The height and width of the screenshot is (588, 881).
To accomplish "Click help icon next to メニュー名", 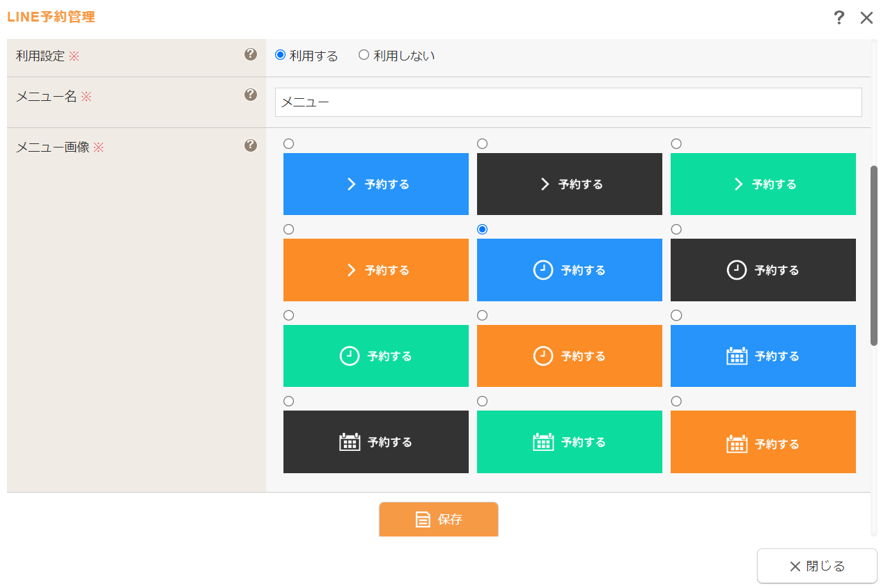I will tap(251, 95).
